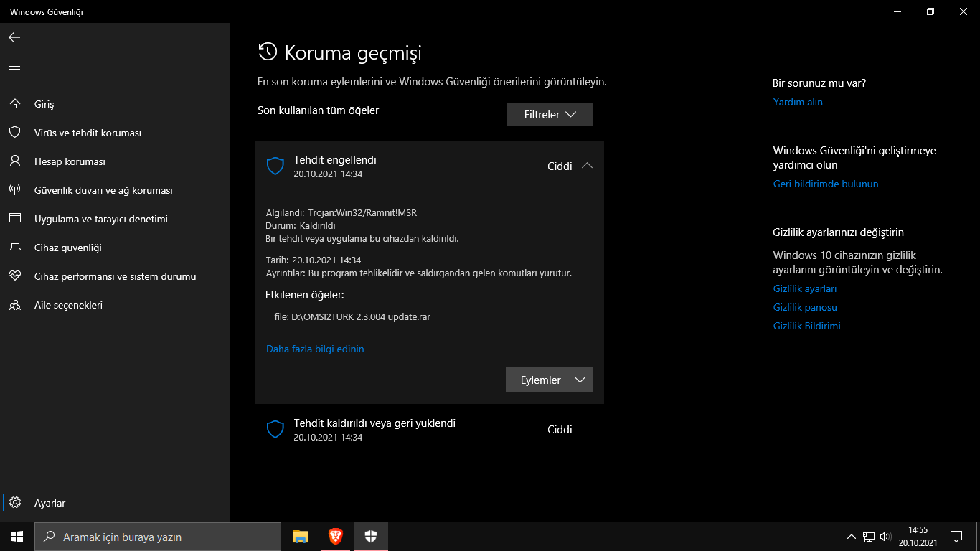Click the Giriş home icon
The height and width of the screenshot is (551, 980).
[x=14, y=104]
